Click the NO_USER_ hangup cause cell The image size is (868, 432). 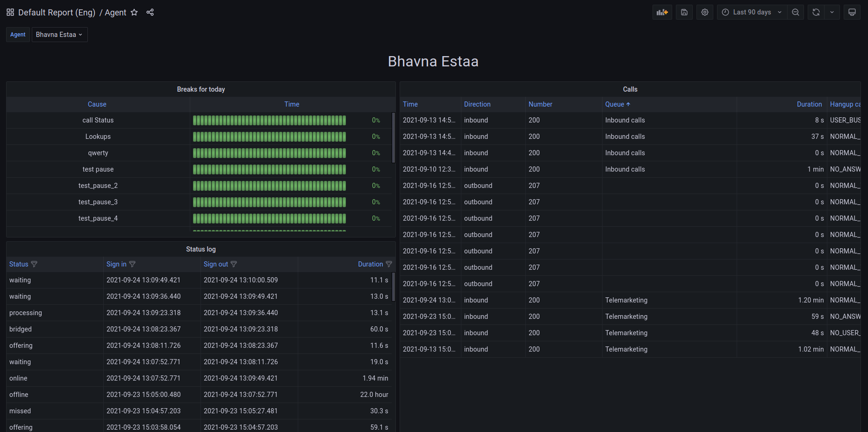click(x=845, y=333)
